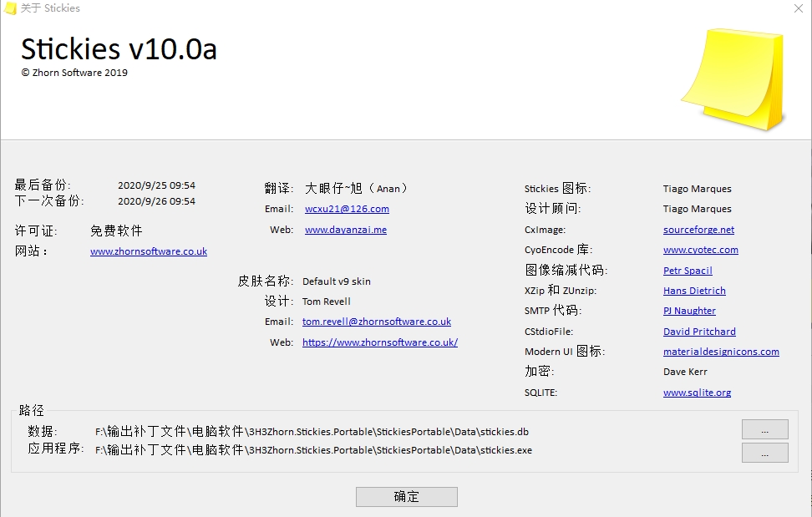The image size is (812, 517).
Task: Open the www.dayanzai.me link
Action: (x=346, y=230)
